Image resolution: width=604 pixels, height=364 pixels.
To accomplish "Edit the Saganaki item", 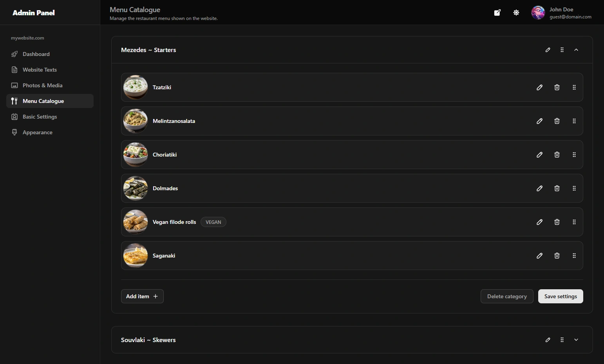I will (539, 256).
